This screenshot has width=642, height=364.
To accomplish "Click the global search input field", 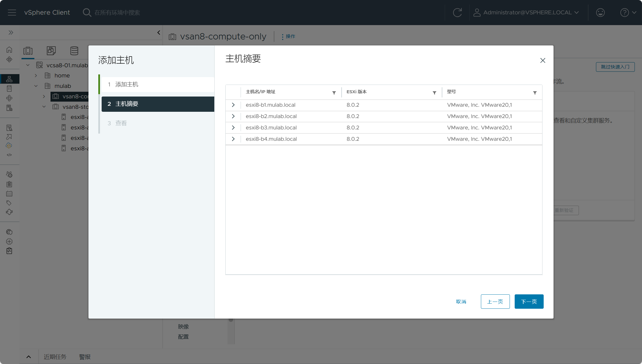I will click(x=117, y=13).
